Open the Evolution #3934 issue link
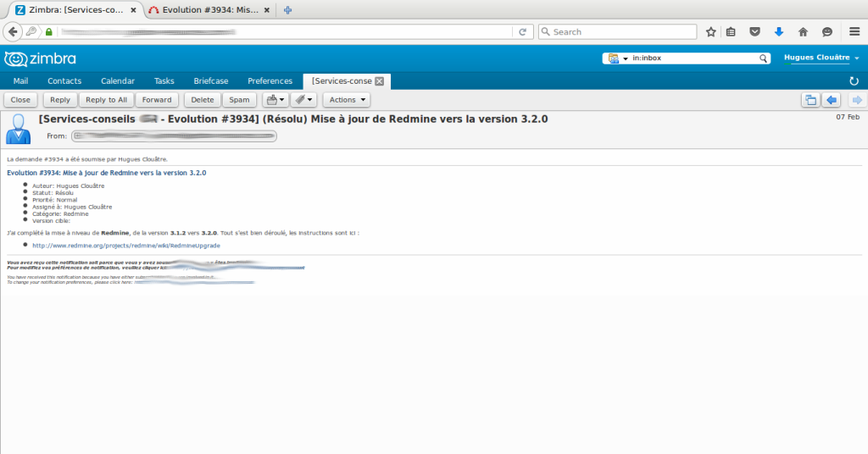868x454 pixels. 106,173
